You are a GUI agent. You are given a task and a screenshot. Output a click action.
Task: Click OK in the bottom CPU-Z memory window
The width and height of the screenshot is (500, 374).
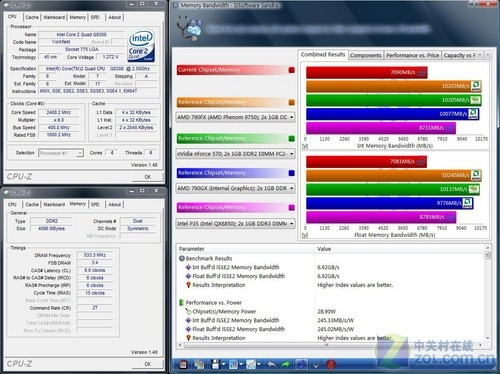coord(148,364)
